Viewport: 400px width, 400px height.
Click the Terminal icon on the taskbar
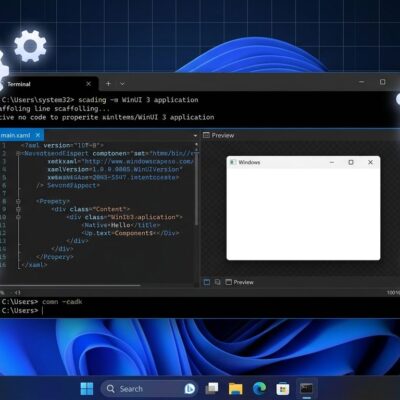pos(306,388)
